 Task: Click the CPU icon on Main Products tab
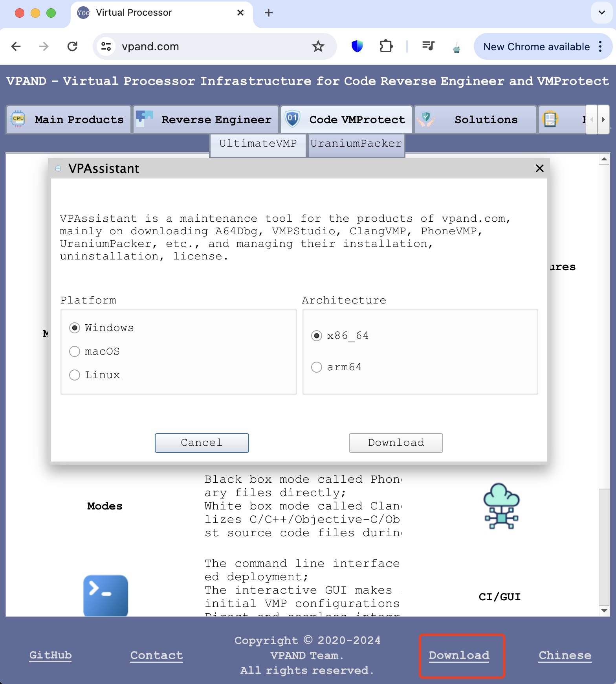[18, 119]
